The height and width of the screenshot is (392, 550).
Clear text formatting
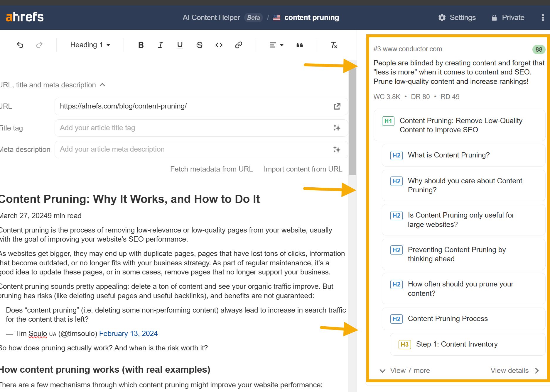point(334,45)
